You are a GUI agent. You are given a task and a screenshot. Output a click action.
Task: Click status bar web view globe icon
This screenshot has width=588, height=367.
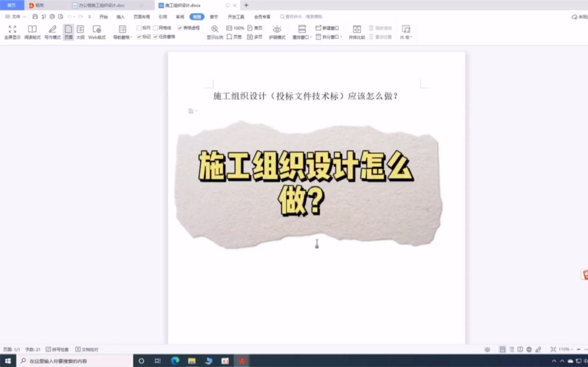click(x=529, y=349)
